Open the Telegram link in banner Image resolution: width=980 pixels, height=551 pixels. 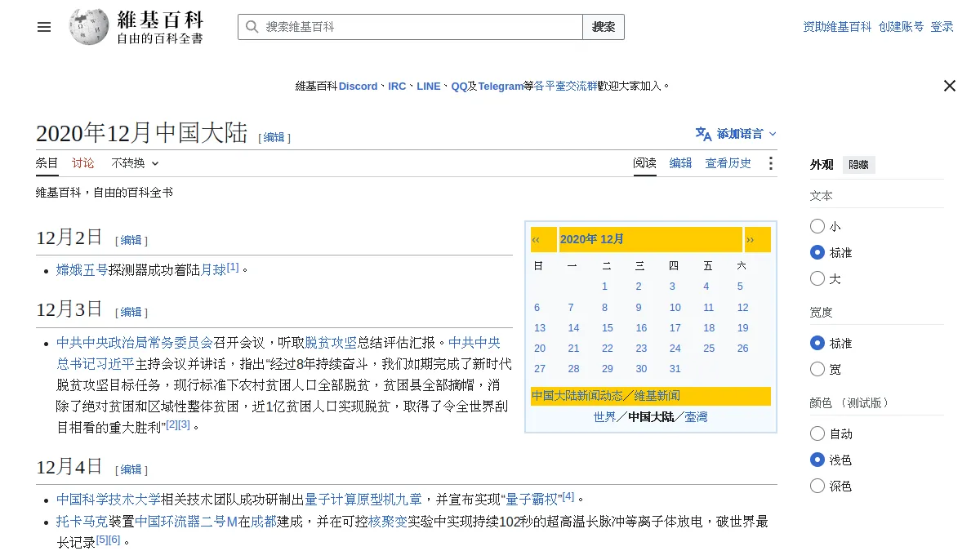[x=501, y=86]
